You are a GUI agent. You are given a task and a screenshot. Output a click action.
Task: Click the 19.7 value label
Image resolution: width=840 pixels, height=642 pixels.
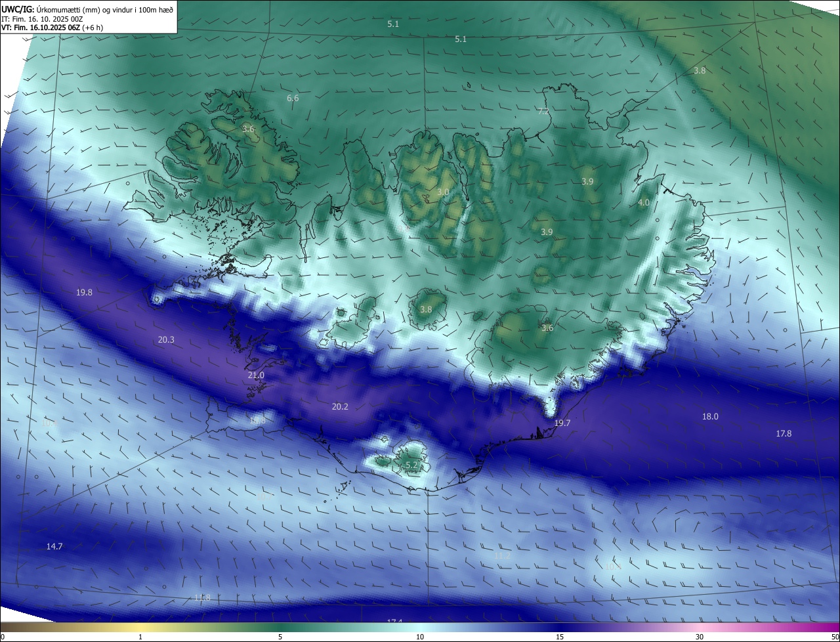(562, 423)
